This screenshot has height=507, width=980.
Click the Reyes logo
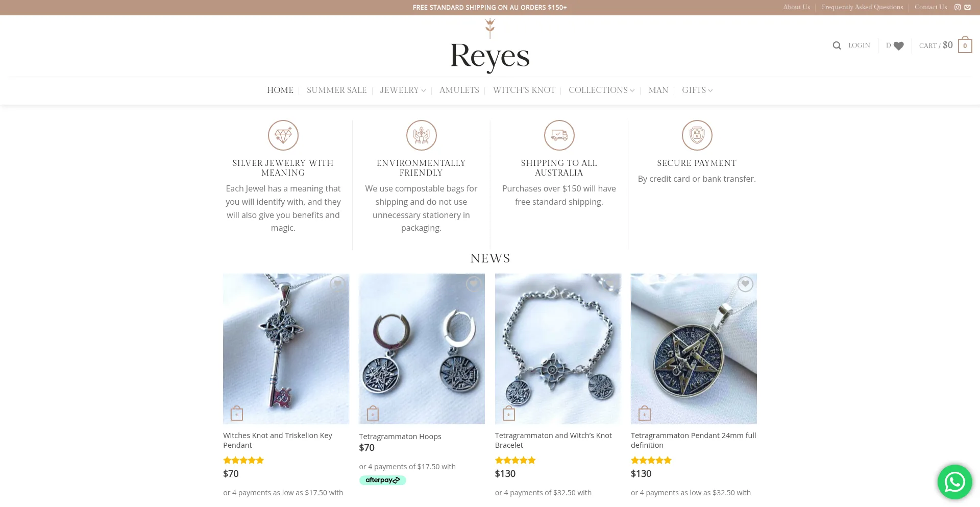(x=490, y=47)
